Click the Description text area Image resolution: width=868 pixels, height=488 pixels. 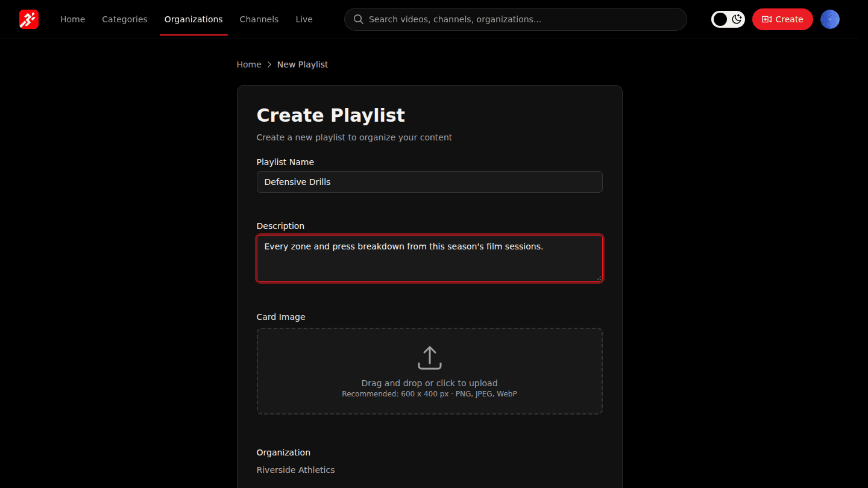430,258
